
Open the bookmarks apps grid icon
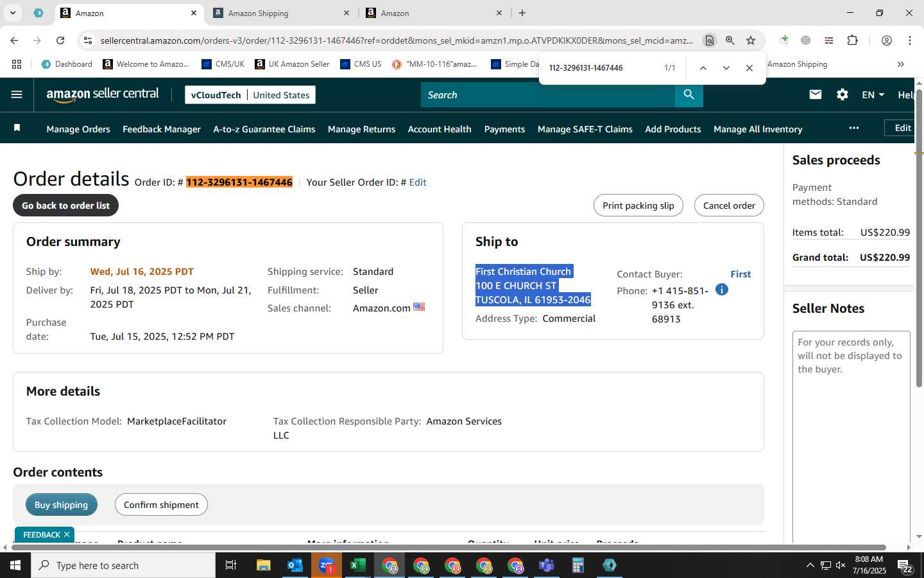point(17,64)
